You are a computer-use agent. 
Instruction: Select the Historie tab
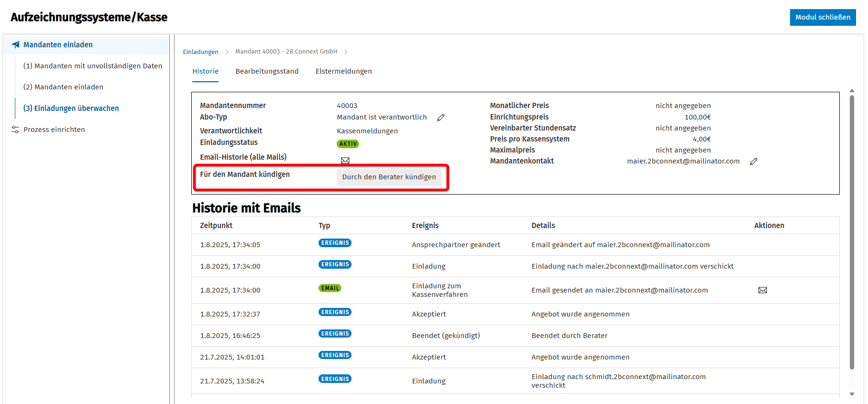tap(205, 71)
